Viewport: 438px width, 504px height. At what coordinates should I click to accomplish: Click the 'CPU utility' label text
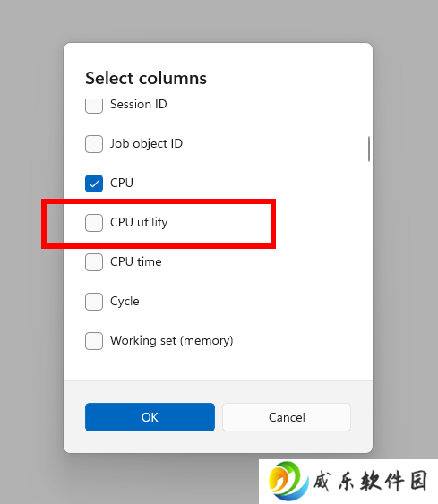pos(139,222)
